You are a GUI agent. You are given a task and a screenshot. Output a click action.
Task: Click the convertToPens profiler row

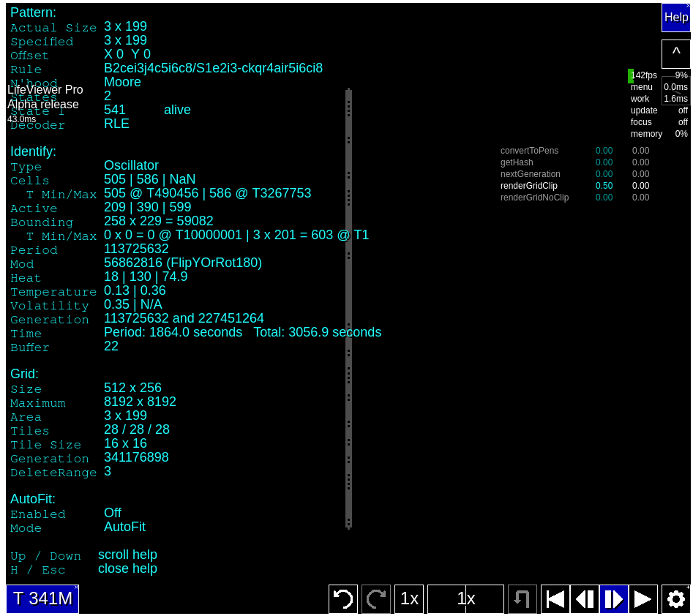click(x=574, y=151)
